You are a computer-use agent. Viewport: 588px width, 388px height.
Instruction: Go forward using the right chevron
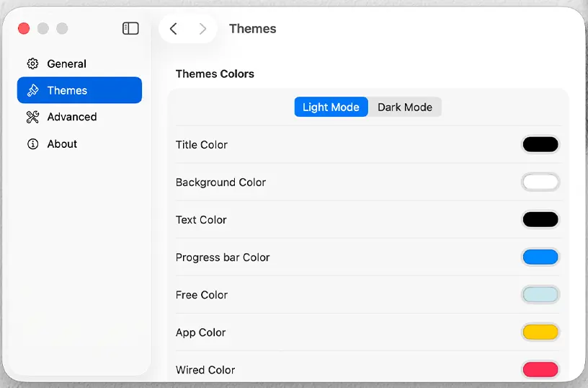[x=202, y=29]
